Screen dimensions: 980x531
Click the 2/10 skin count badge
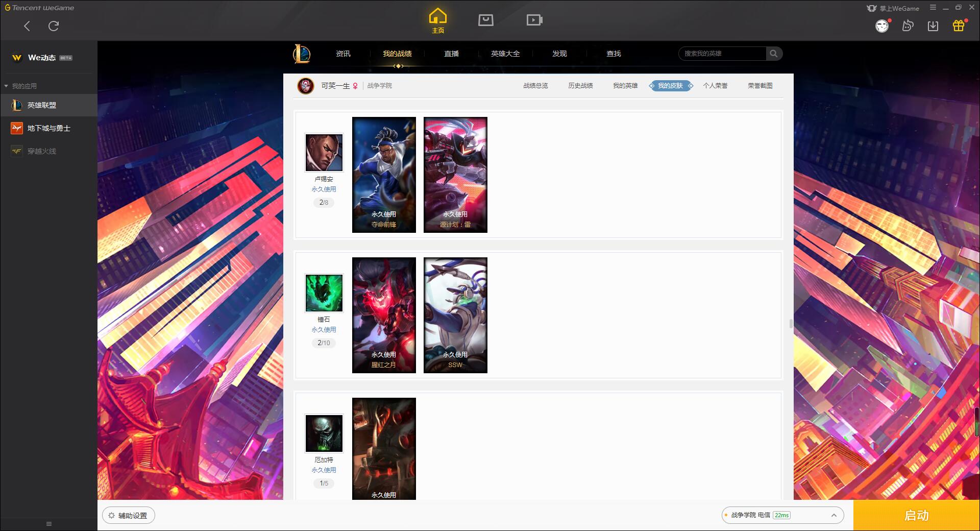point(324,343)
